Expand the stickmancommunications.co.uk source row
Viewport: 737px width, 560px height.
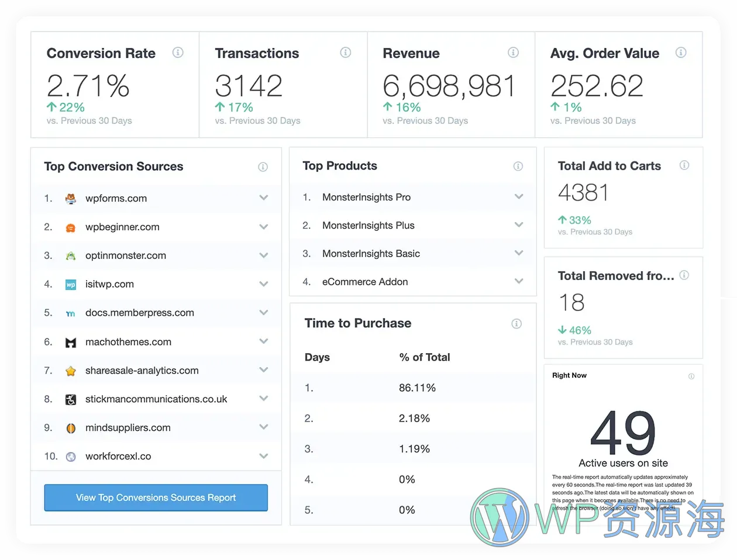coord(264,398)
